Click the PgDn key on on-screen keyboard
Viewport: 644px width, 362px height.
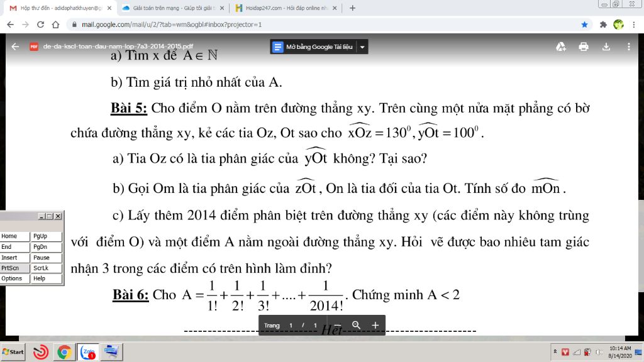(x=47, y=246)
